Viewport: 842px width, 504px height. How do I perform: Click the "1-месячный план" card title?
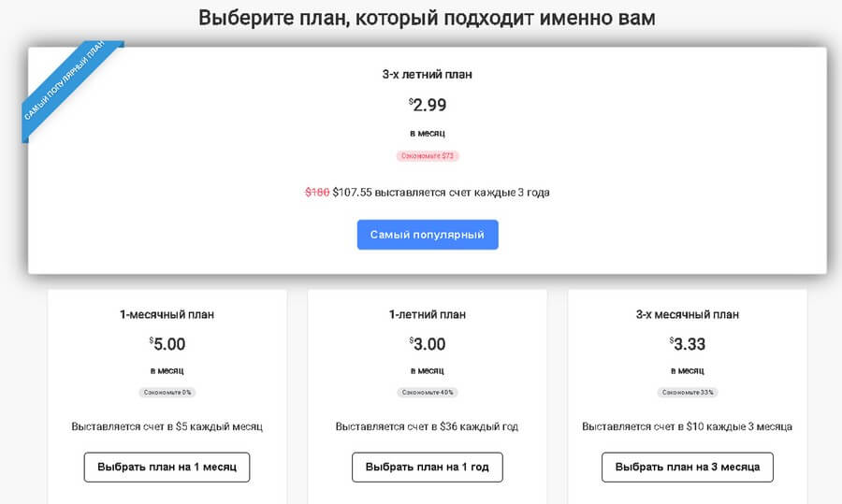point(167,314)
